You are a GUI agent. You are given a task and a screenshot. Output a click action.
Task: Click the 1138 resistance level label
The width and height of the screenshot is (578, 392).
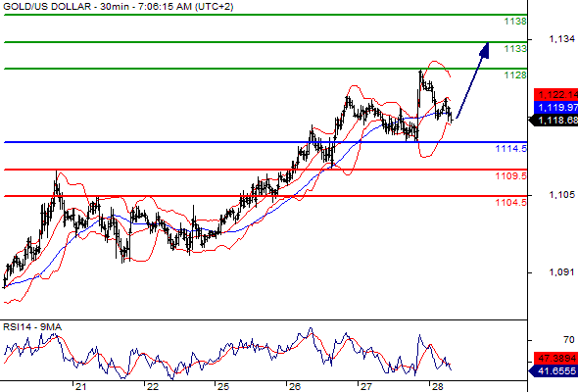click(515, 22)
